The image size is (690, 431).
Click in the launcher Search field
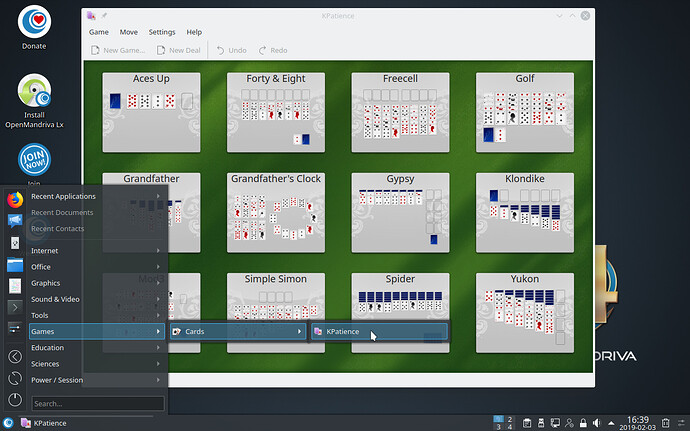98,403
